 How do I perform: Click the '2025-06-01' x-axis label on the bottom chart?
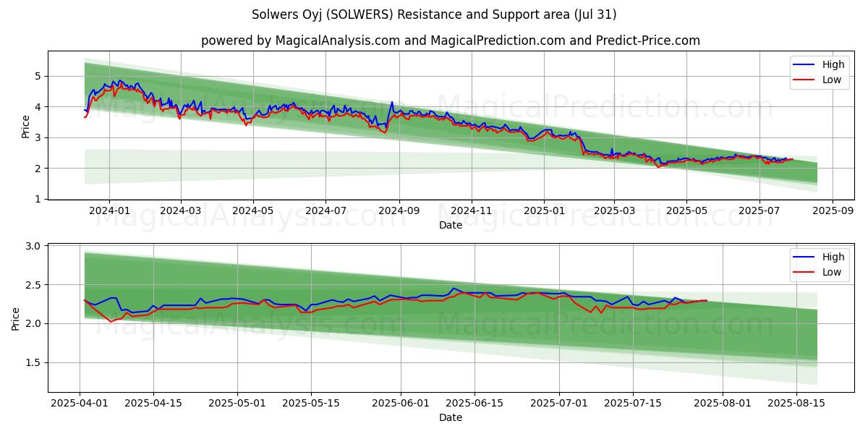[399, 404]
